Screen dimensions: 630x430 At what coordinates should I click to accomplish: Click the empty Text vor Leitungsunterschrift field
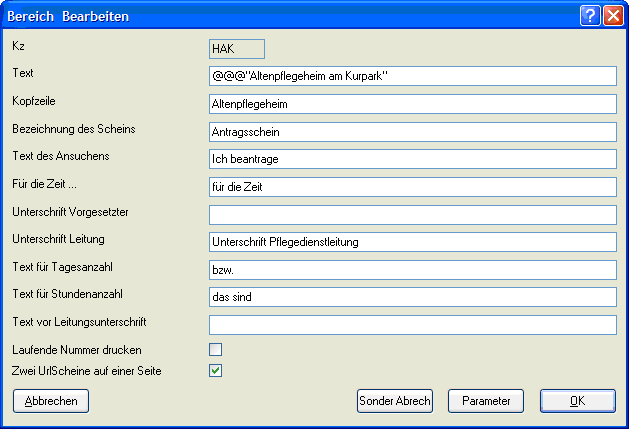(412, 325)
